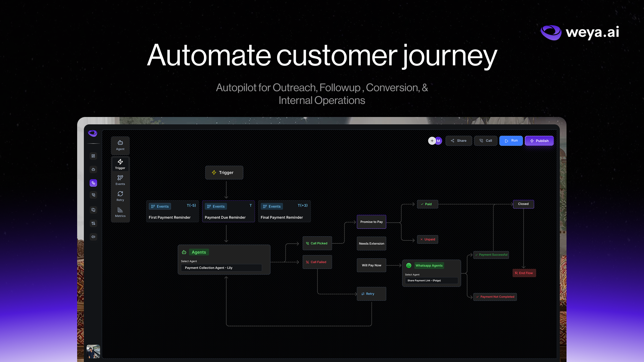Select the Retry tool in palette

coord(120,196)
